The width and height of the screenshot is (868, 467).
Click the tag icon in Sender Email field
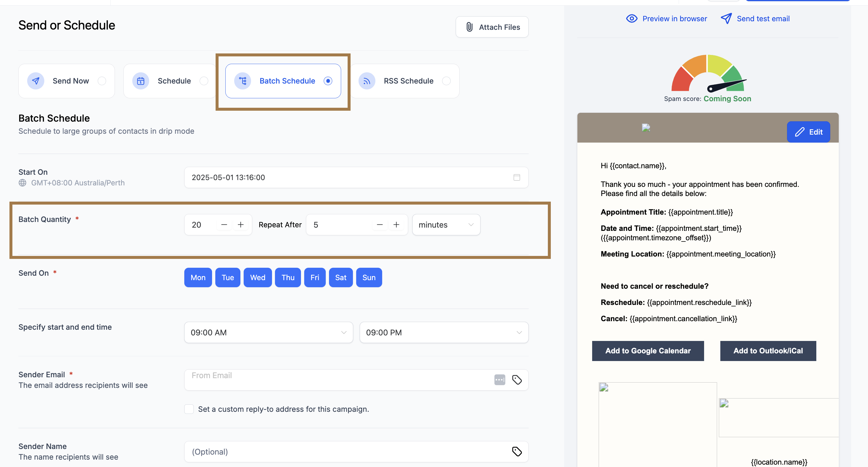[517, 380]
